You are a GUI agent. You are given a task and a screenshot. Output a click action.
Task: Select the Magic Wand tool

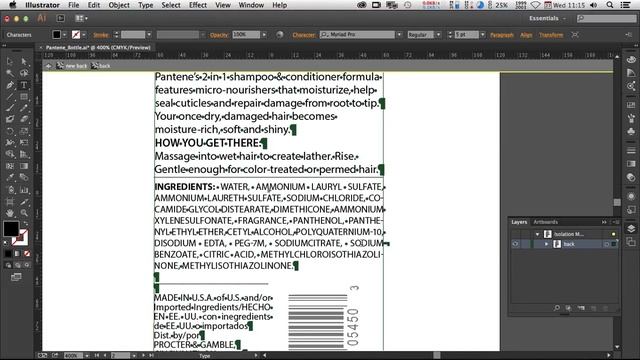click(9, 73)
